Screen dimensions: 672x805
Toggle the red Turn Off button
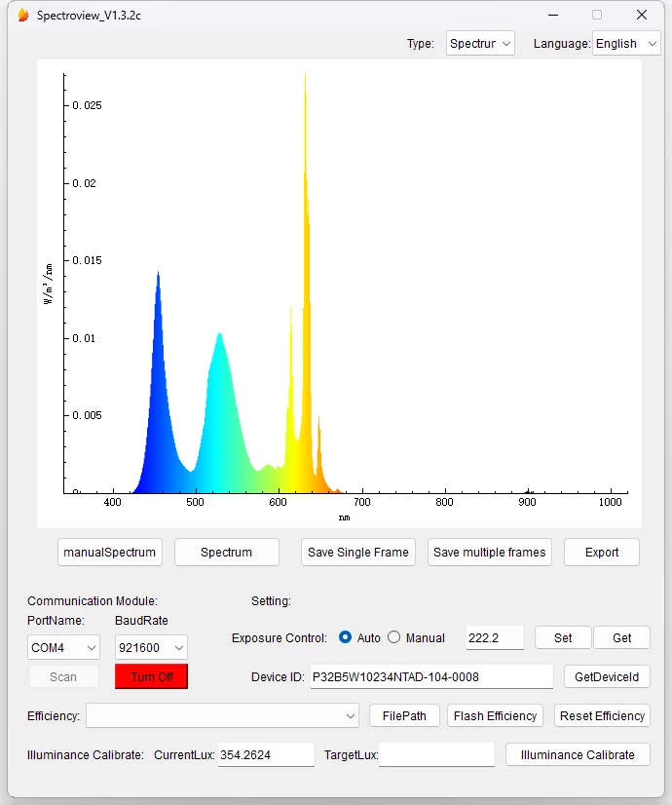tap(151, 676)
